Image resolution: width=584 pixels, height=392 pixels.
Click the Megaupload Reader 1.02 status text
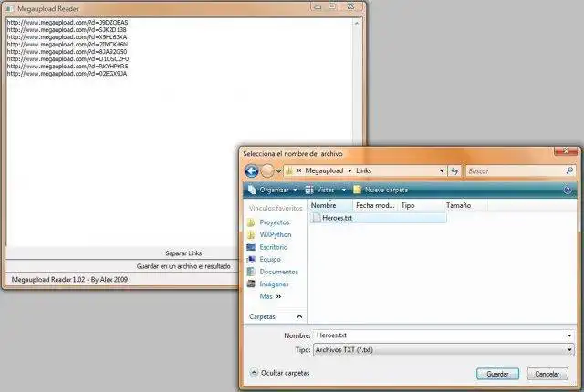pos(69,279)
